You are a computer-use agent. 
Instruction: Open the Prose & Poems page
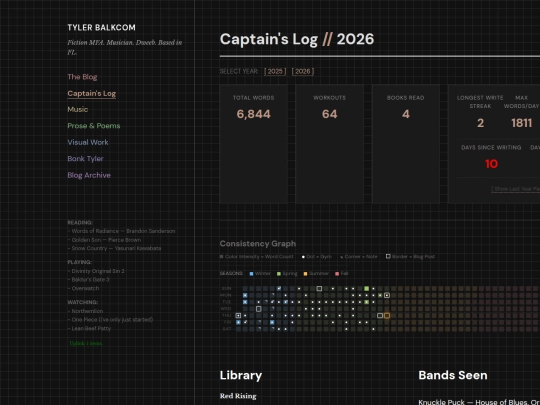[x=94, y=126]
